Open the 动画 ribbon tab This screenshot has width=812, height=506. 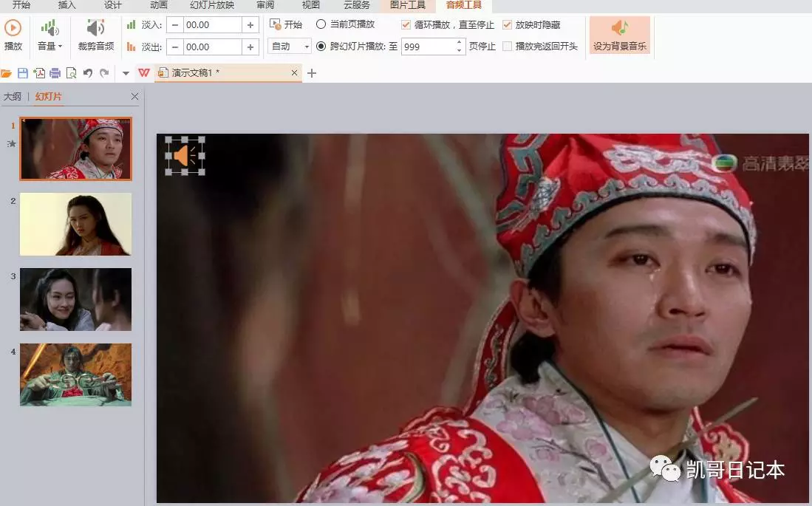(158, 5)
